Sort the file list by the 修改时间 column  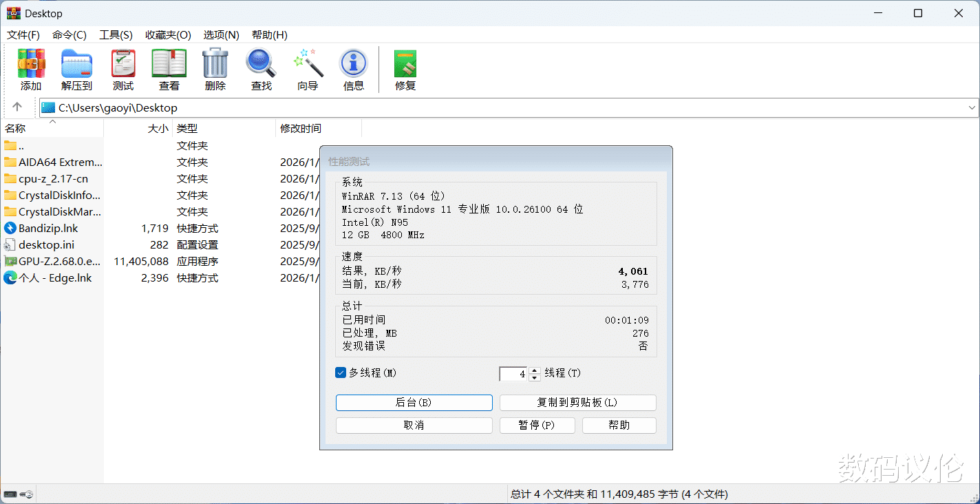[x=319, y=128]
